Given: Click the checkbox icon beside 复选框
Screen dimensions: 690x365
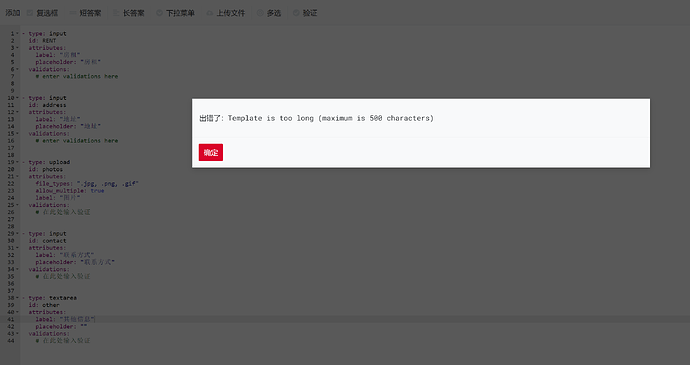Looking at the screenshot, I should [30, 13].
